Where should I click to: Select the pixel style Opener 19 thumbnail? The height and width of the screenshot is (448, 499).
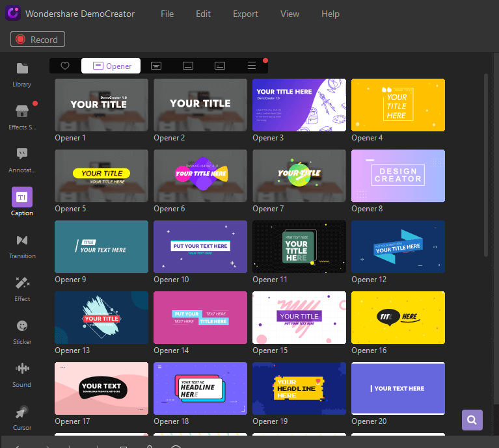(x=299, y=389)
